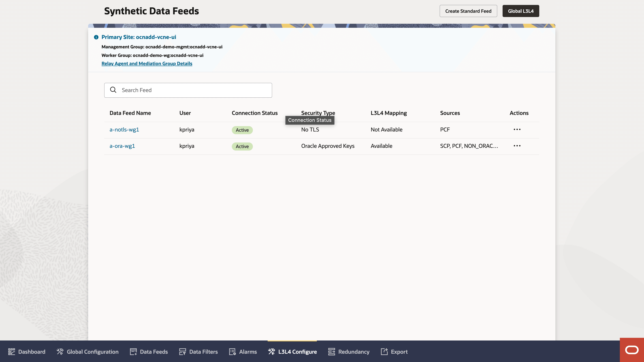Open the a-notls-wg1 feed link
644x362 pixels.
[x=124, y=130]
